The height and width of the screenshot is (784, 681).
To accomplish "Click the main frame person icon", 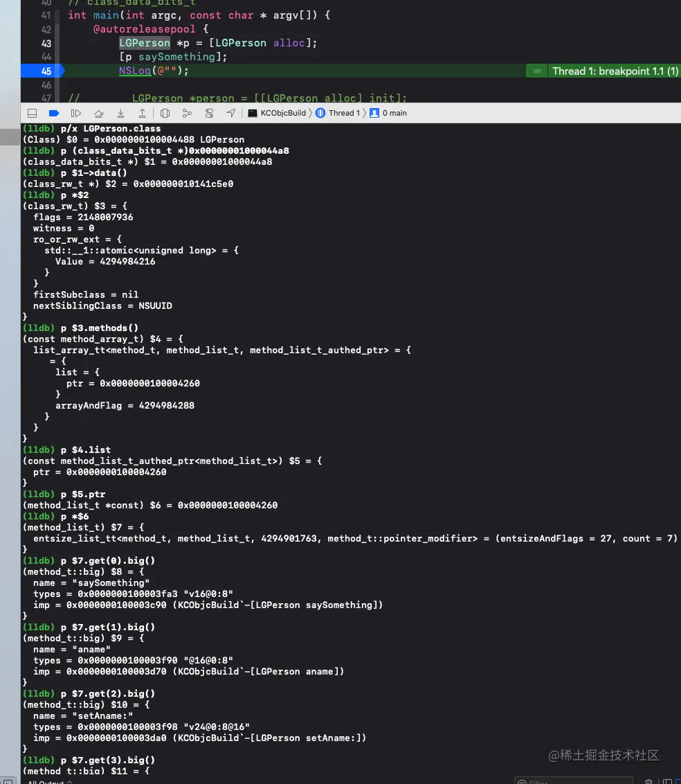I will [374, 113].
